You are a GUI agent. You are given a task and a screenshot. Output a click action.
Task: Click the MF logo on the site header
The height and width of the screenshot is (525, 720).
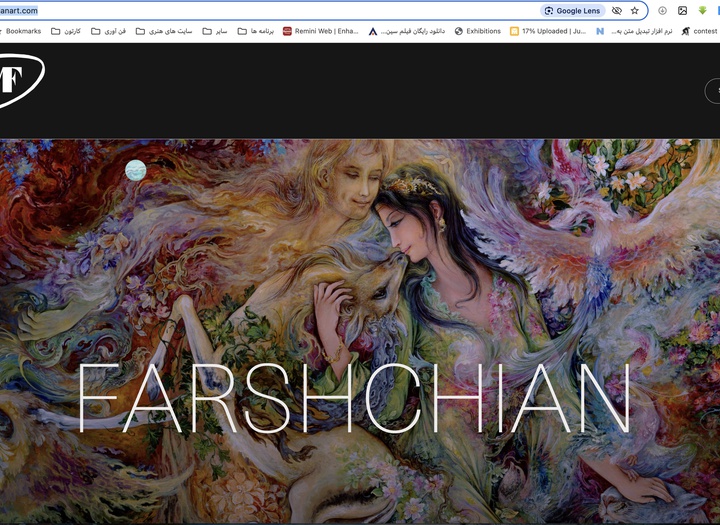(20, 80)
